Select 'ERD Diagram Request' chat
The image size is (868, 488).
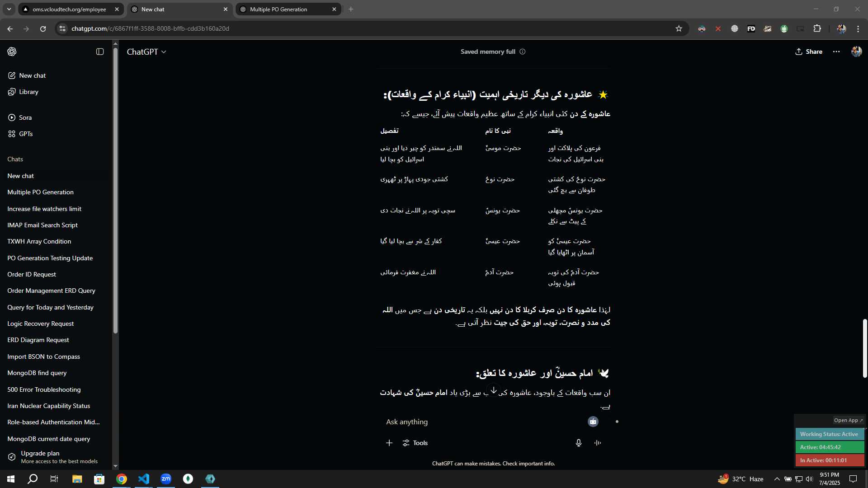click(x=56, y=340)
